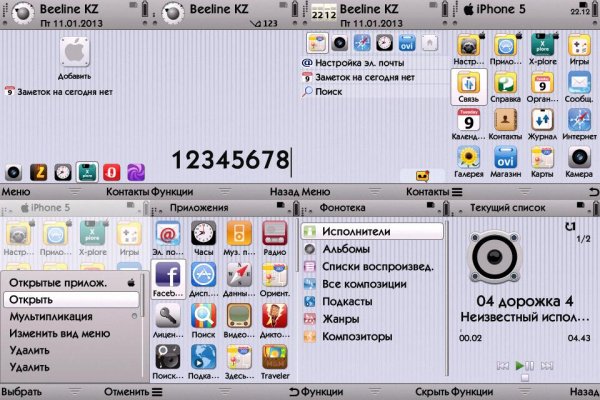The image size is (600, 400).
Task: Open the Игры games folder icon
Action: point(579,47)
